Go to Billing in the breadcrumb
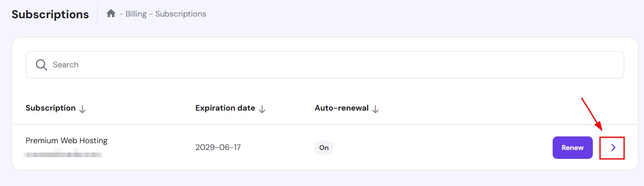The image size is (644, 186). coord(136,14)
